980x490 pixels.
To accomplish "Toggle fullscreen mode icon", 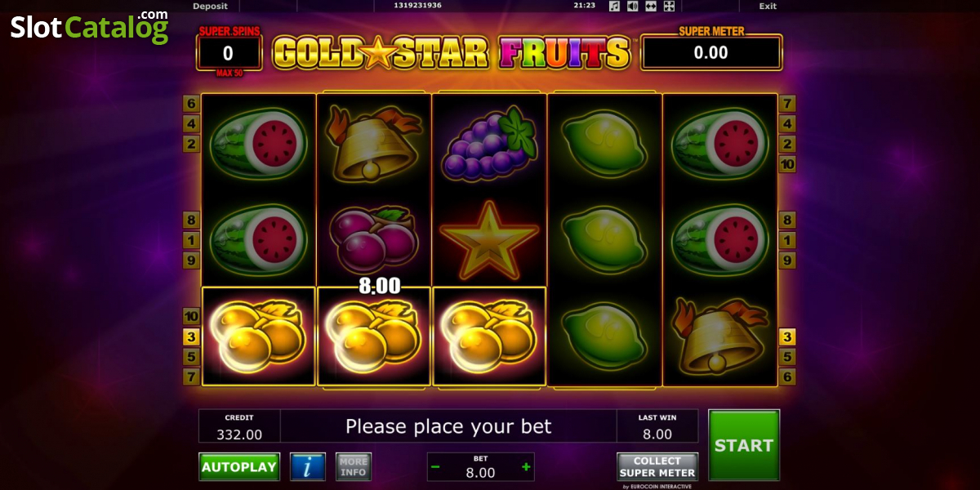I will [x=669, y=6].
